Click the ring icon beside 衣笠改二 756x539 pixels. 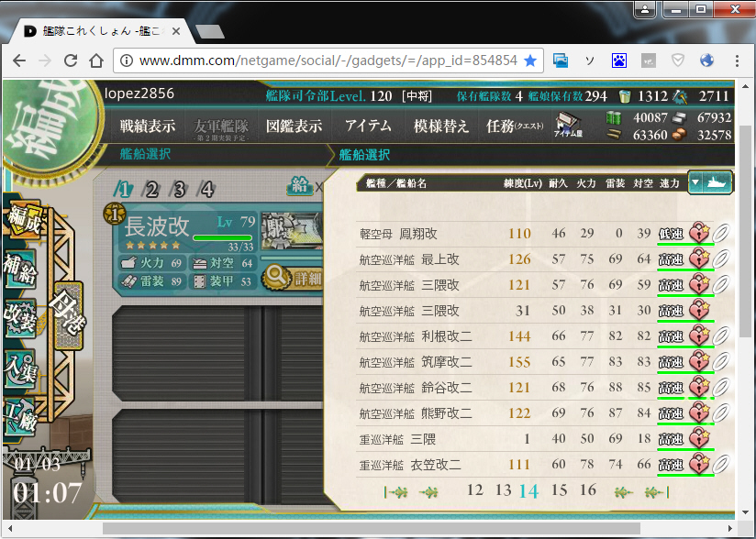tap(721, 465)
